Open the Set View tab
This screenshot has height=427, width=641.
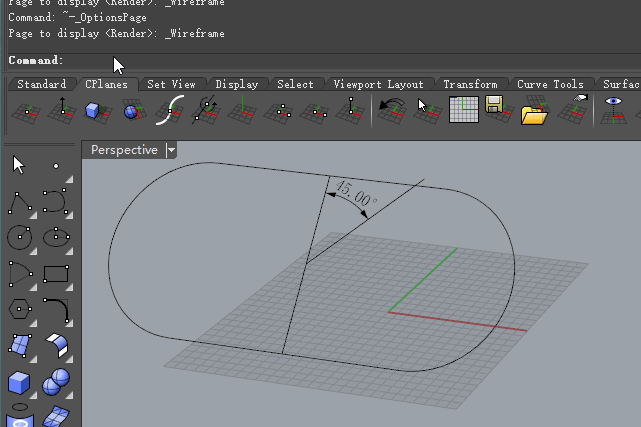coord(171,84)
